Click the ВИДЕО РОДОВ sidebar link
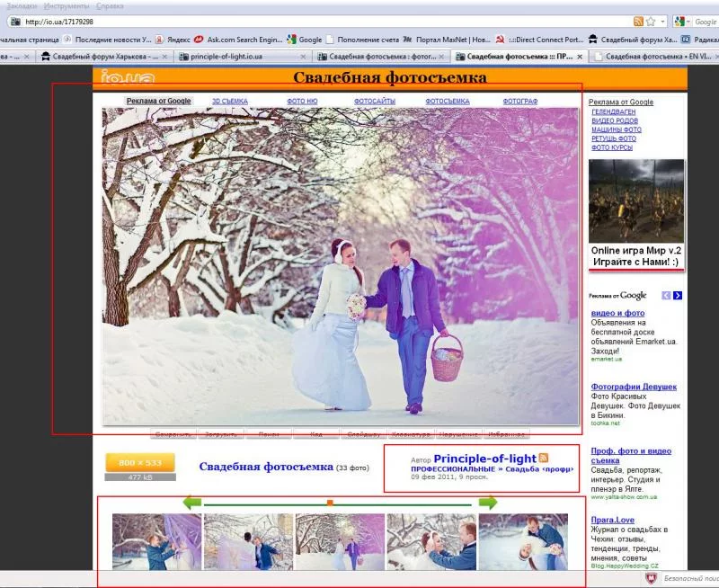The image size is (719, 588). 615,120
